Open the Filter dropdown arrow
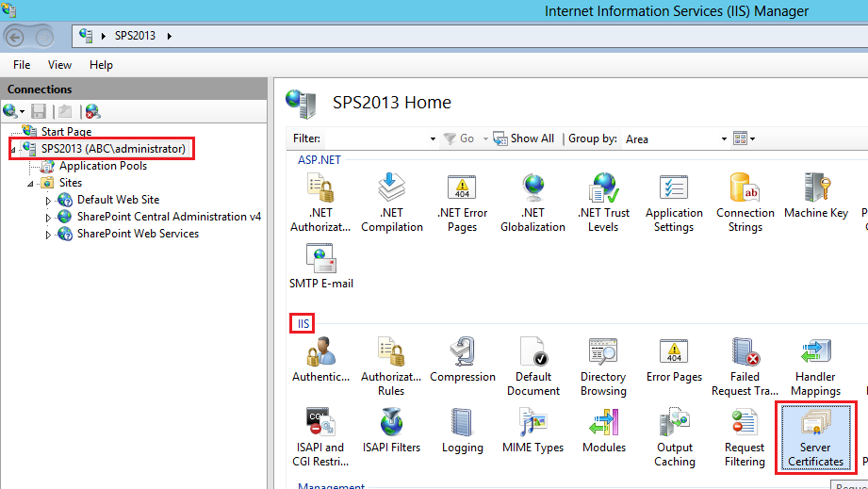Screen dimensions: 868x489 point(433,139)
